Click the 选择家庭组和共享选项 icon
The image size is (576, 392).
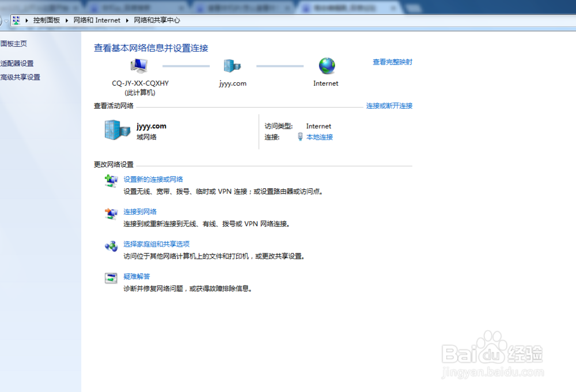[x=111, y=245]
